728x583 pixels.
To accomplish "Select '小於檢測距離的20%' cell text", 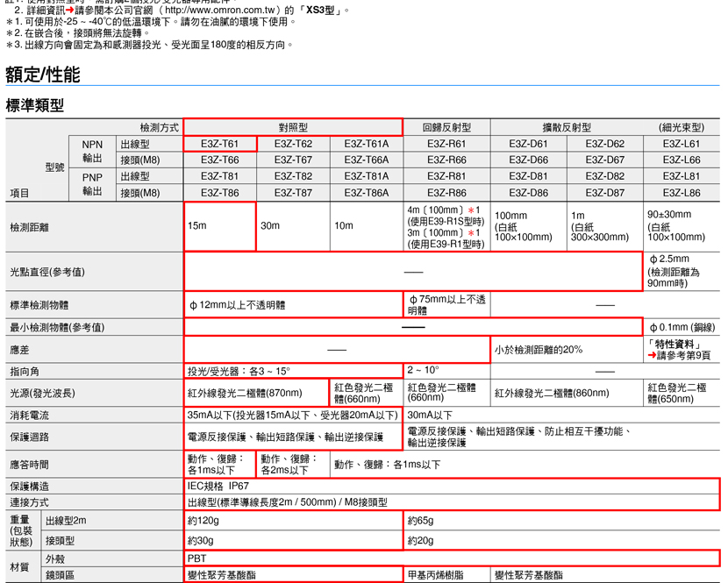I will tap(539, 350).
